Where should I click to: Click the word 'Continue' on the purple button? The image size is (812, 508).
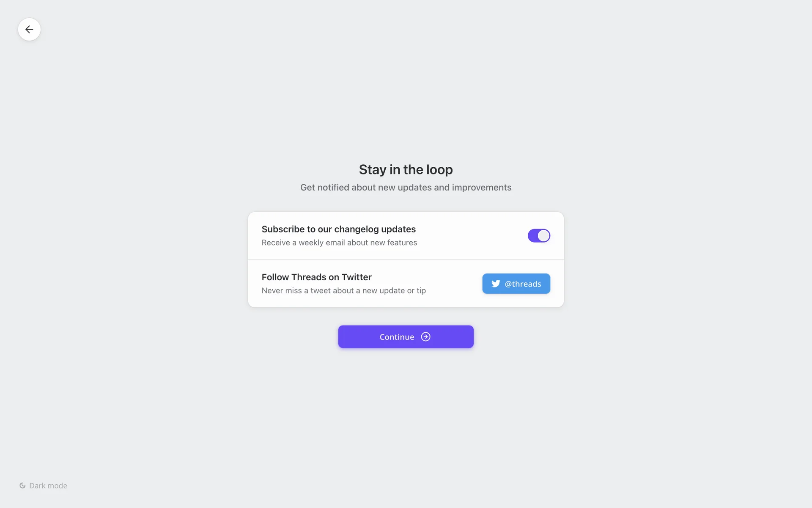397,337
